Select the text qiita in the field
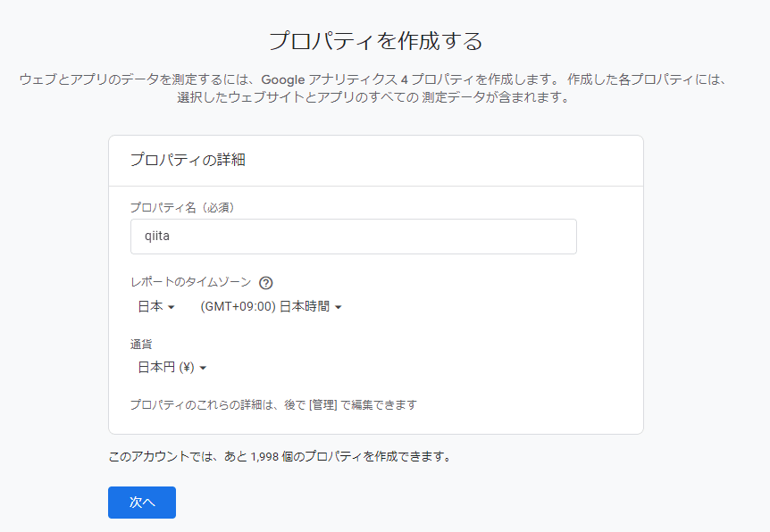Image resolution: width=770 pixels, height=532 pixels. 158,236
